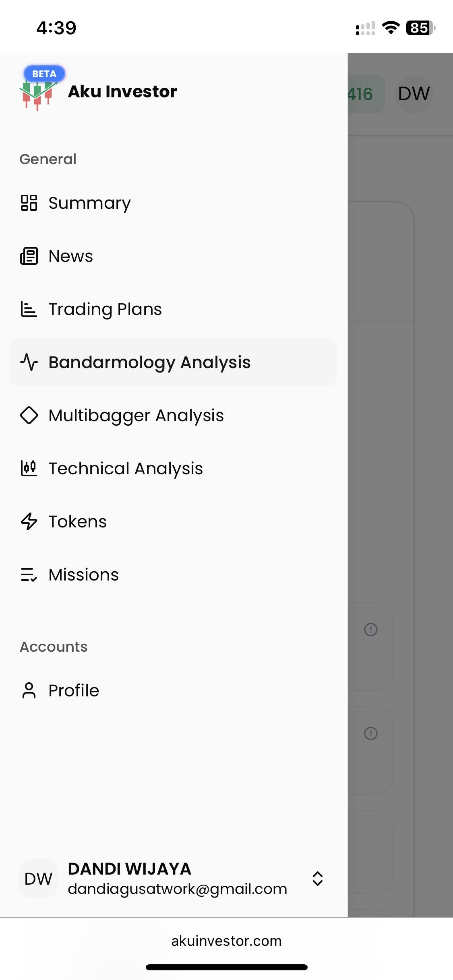Open Profile under Accounts
453x980 pixels.
point(74,690)
